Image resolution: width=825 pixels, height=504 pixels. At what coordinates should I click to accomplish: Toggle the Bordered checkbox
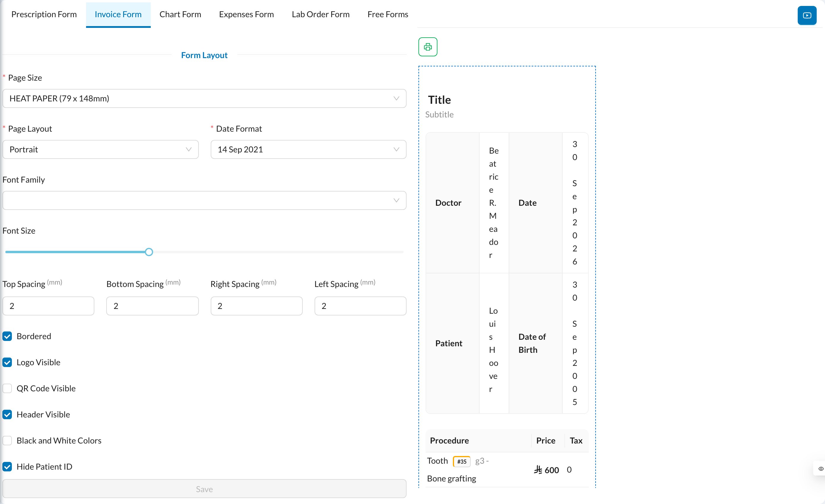point(7,336)
